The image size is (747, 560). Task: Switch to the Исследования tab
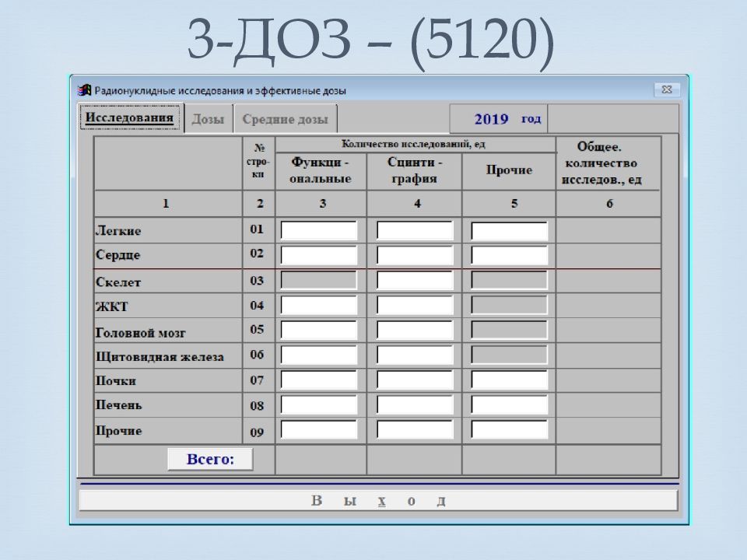pos(129,118)
